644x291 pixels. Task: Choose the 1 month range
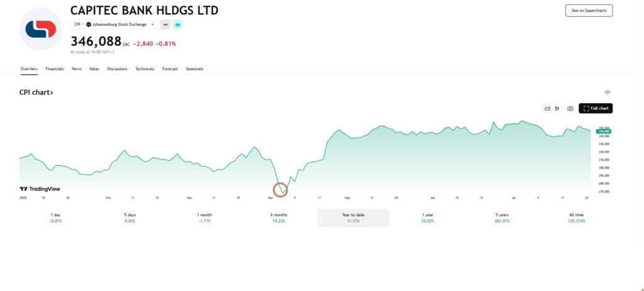204,217
